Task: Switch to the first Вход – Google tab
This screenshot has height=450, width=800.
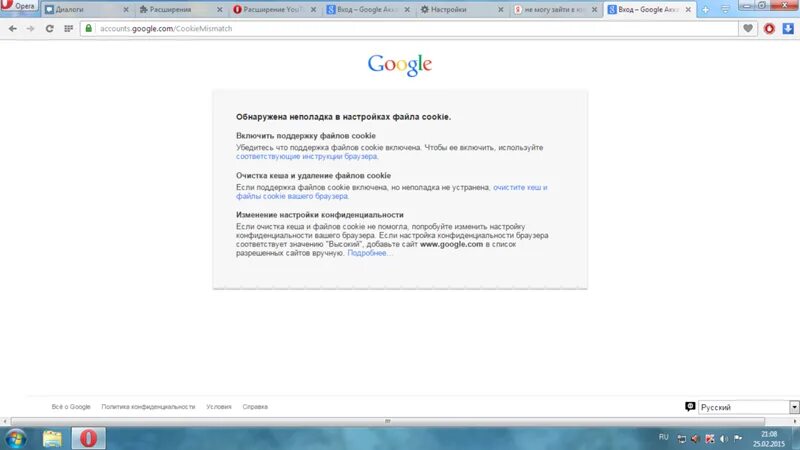Action: click(x=368, y=9)
